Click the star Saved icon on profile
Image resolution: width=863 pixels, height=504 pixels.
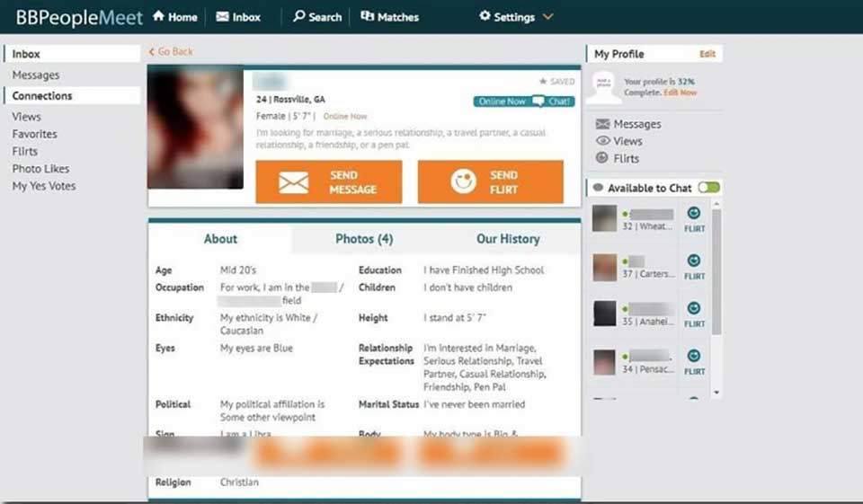point(543,81)
